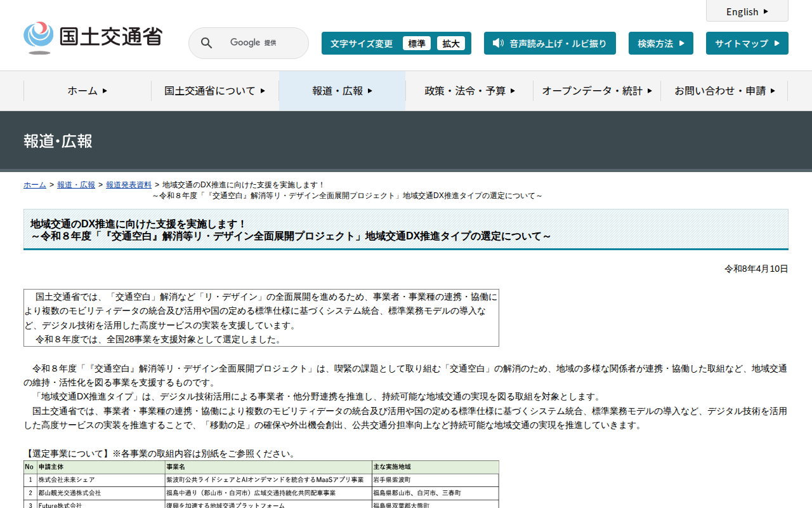Screen dimensions: 812x508
Task: Click the 報道・広報 breadcrumb link
Action: [76, 185]
